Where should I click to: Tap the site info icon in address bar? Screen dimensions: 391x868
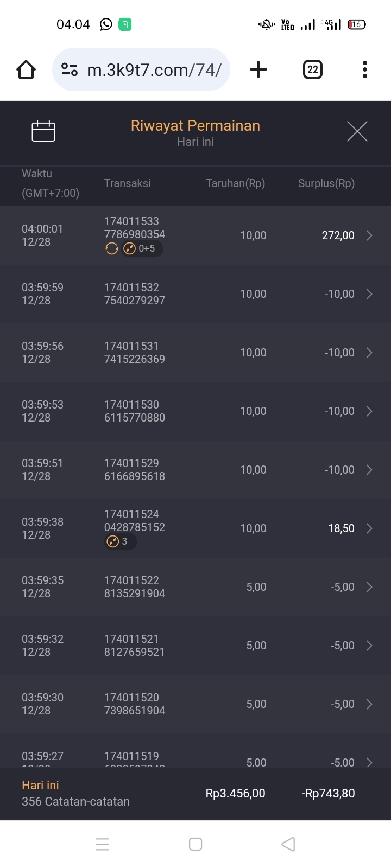coord(70,70)
